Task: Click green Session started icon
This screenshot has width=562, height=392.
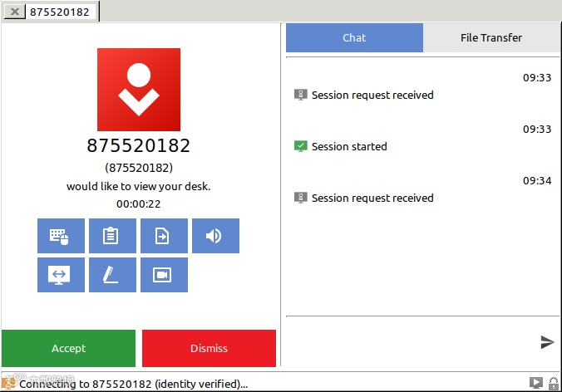Action: 301,146
